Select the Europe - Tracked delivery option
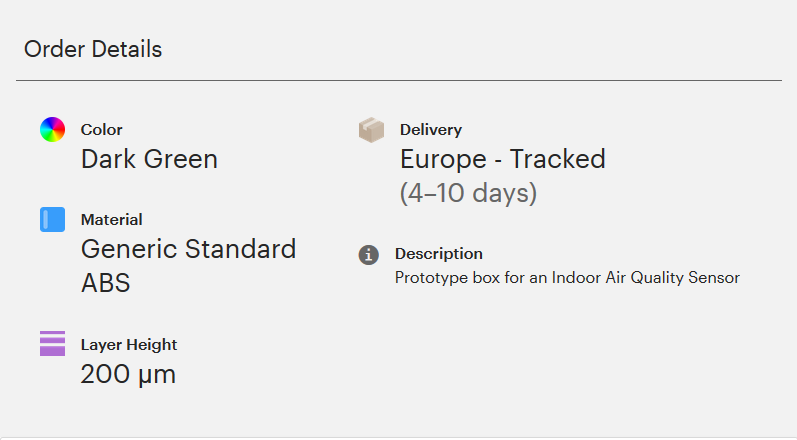Image resolution: width=797 pixels, height=440 pixels. (x=502, y=159)
